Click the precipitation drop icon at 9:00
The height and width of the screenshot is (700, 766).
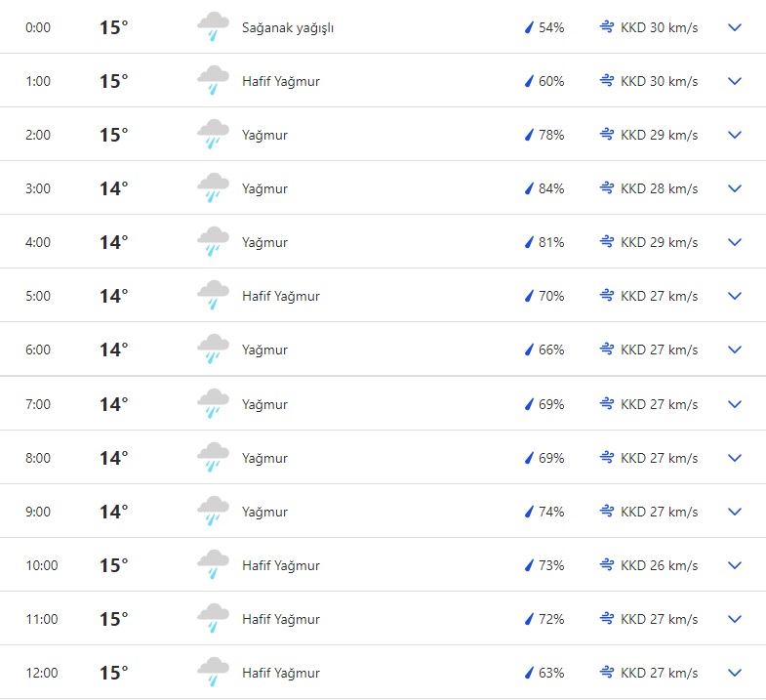click(x=529, y=512)
